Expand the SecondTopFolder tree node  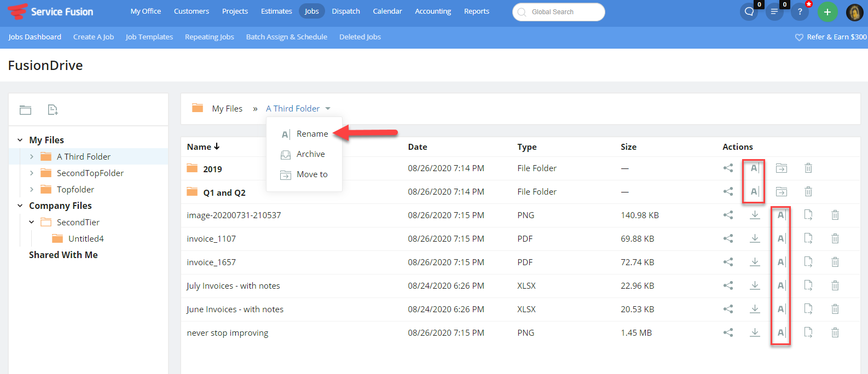(32, 173)
